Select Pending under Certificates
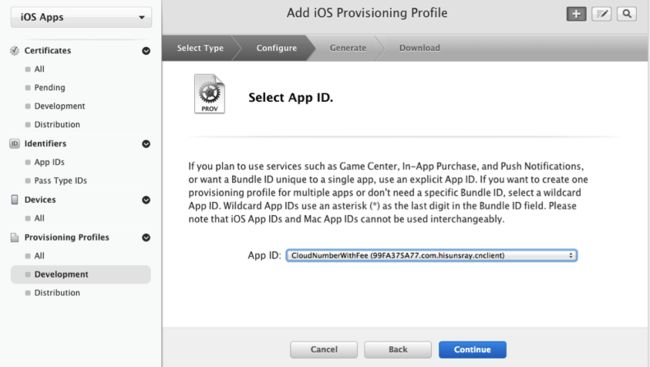This screenshot has width=650, height=367. click(x=49, y=87)
